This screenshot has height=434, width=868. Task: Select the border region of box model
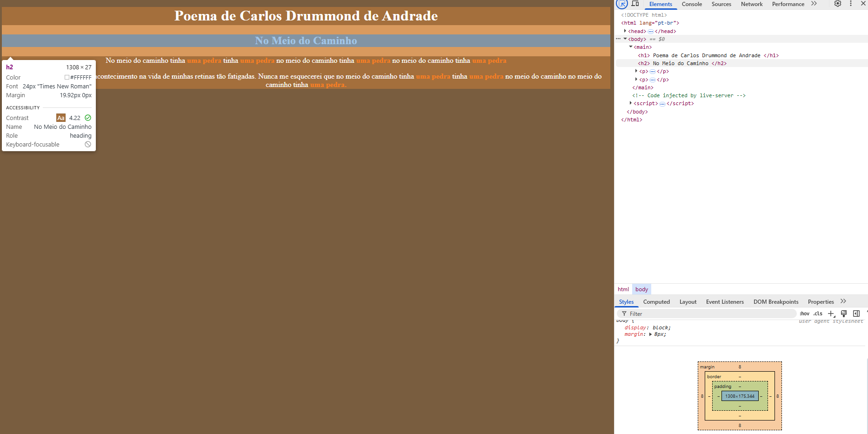tap(740, 376)
